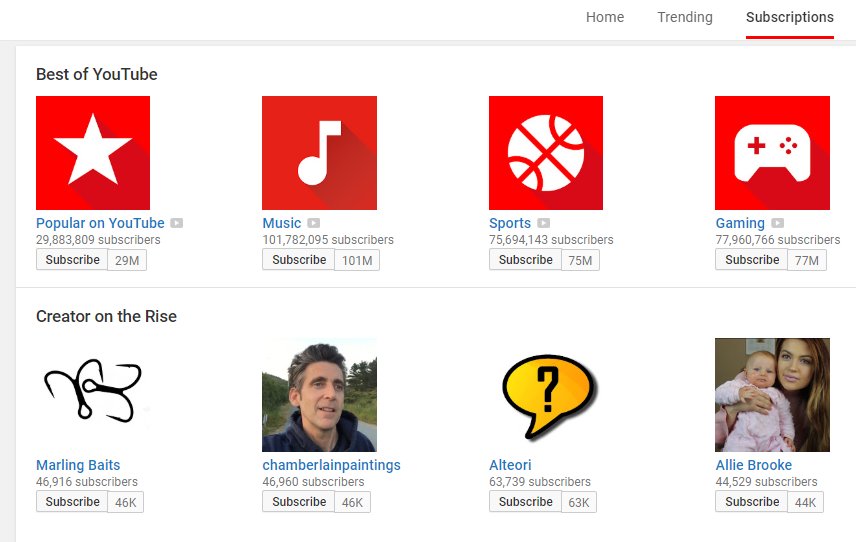Click the 46K badge beside Marling Baits

point(126,502)
